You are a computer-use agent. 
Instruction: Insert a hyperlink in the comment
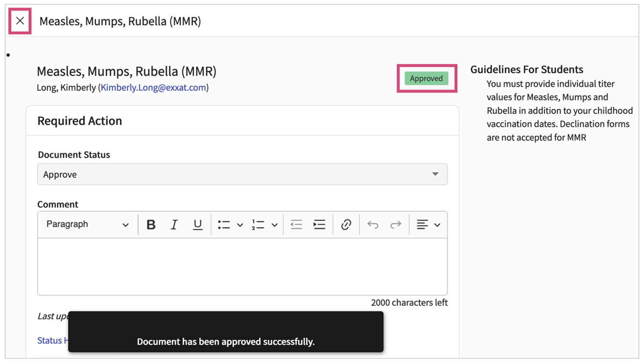347,225
